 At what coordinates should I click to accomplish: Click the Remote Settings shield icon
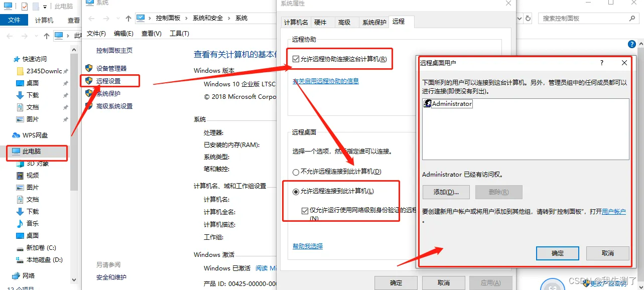(x=89, y=81)
